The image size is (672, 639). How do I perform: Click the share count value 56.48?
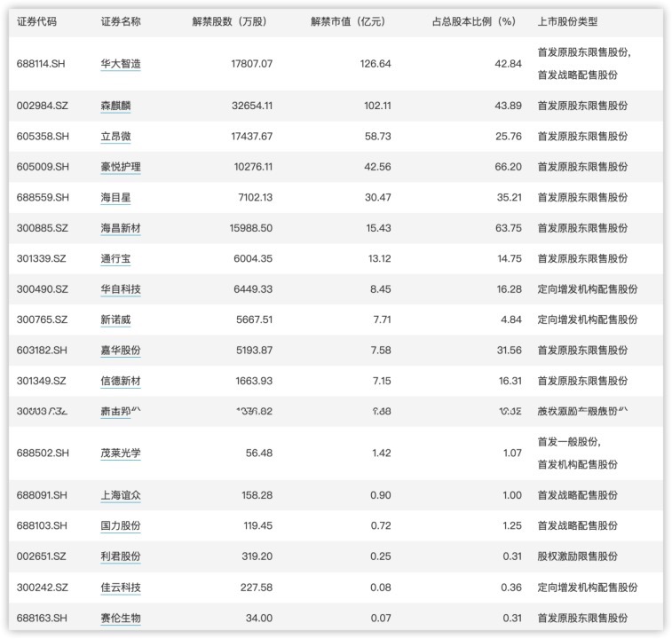coord(259,453)
